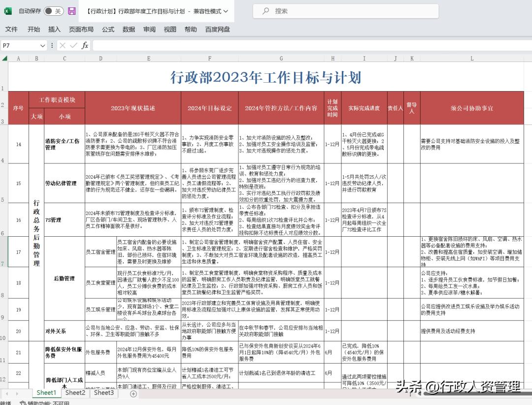Click the cancel cross beside the formula bar
This screenshot has width=532, height=405.
coord(63,45)
